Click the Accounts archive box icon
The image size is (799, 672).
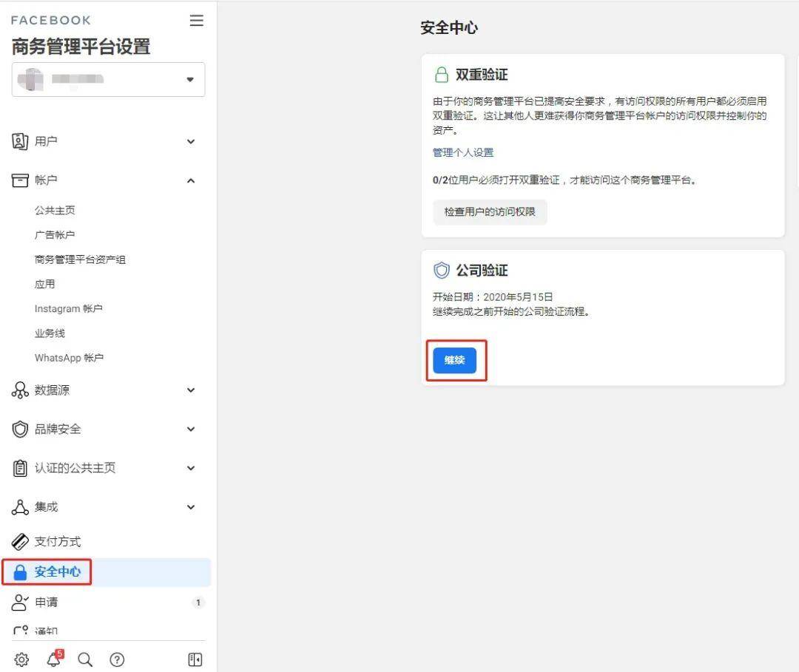(x=20, y=180)
